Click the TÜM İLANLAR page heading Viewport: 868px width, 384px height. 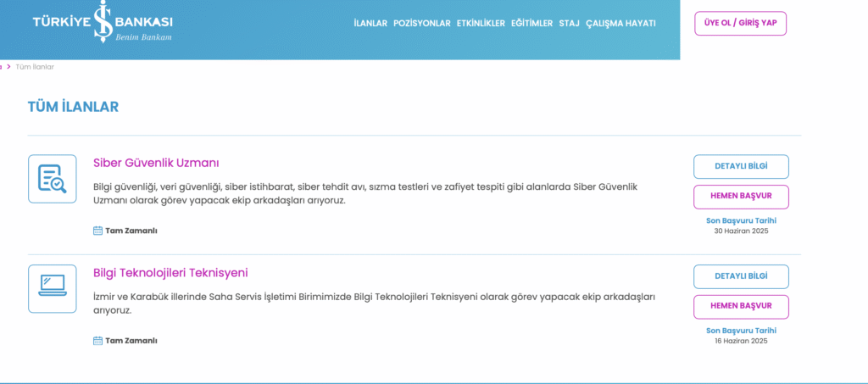(x=73, y=107)
